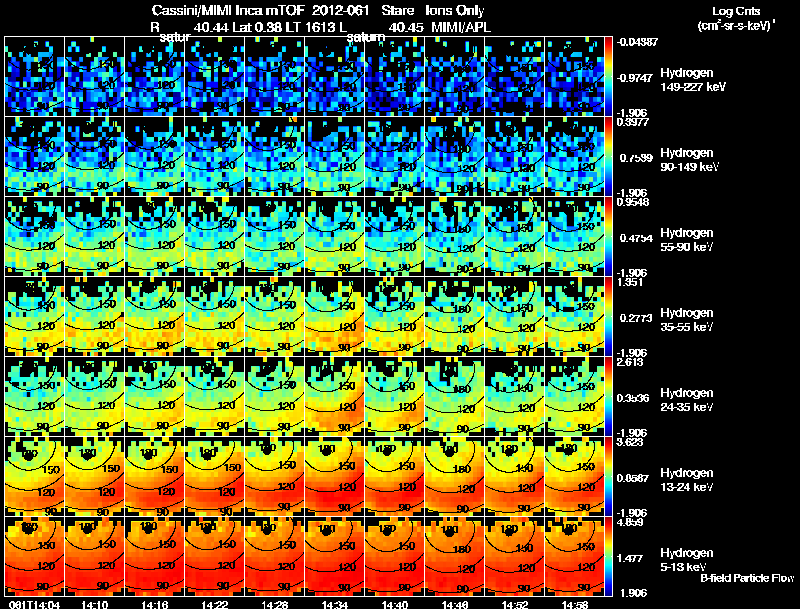Select the Hydrogen 35-55 keV label

pos(687,320)
